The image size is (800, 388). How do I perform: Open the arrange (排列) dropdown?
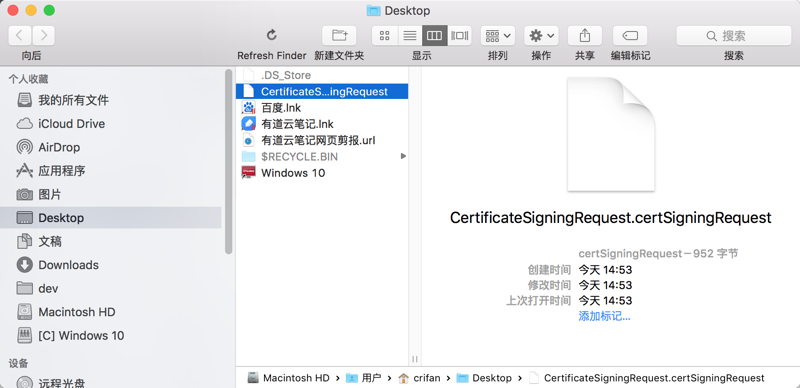[498, 35]
